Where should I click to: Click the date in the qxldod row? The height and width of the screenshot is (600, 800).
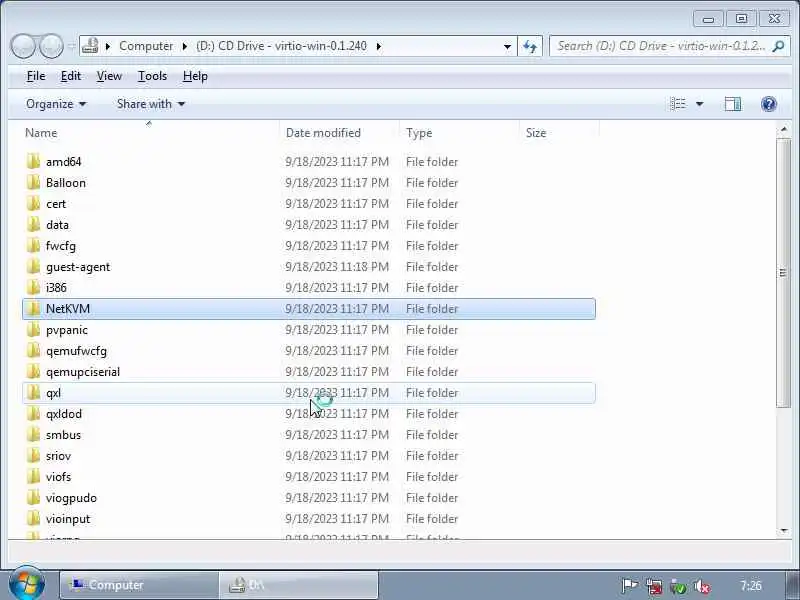coord(337,414)
